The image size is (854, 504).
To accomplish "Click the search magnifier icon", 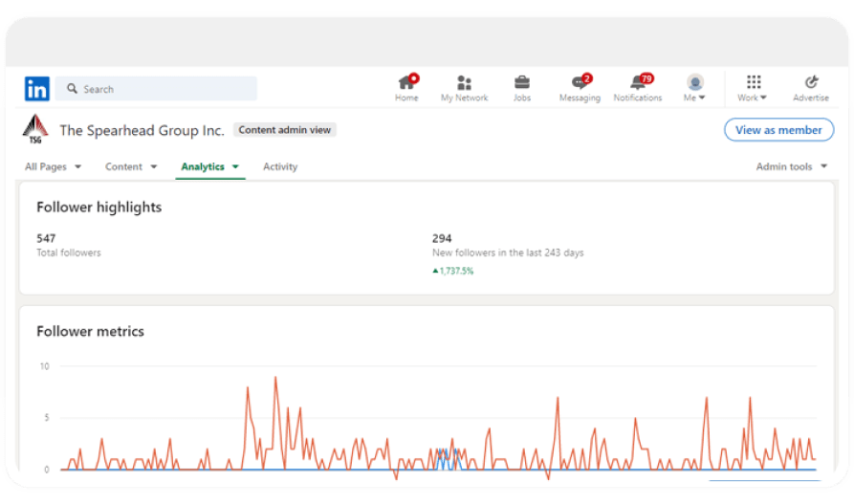I will coord(72,88).
